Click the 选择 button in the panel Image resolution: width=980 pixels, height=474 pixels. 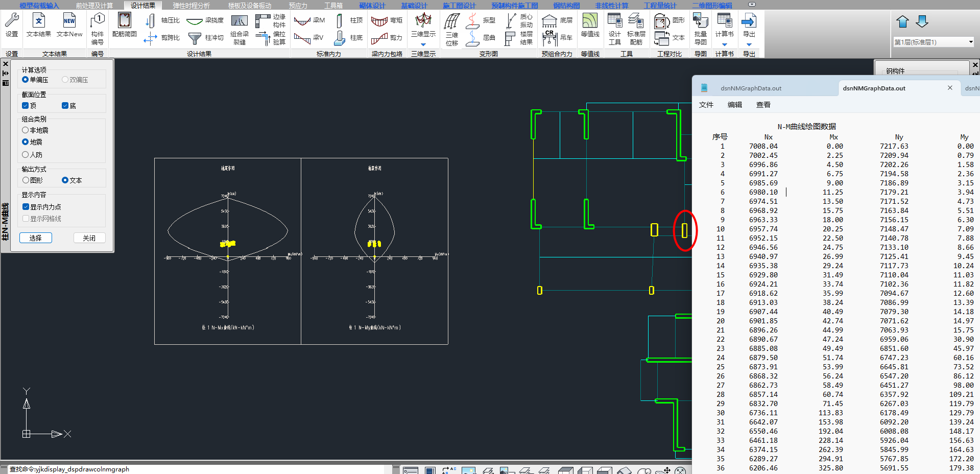[36, 238]
